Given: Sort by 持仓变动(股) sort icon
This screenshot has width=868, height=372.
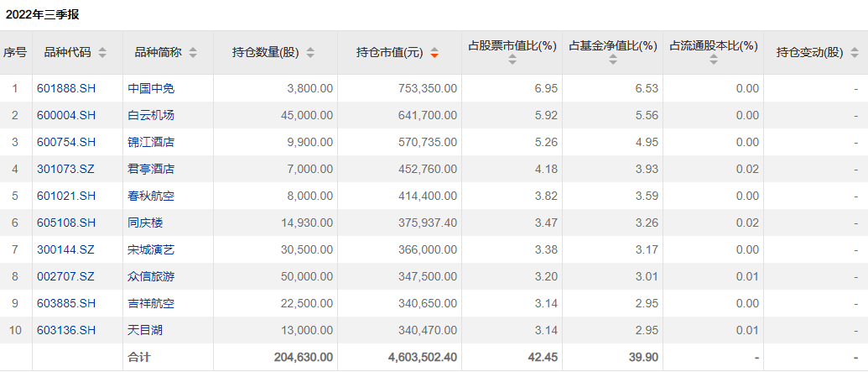Looking at the screenshot, I should click(x=853, y=53).
